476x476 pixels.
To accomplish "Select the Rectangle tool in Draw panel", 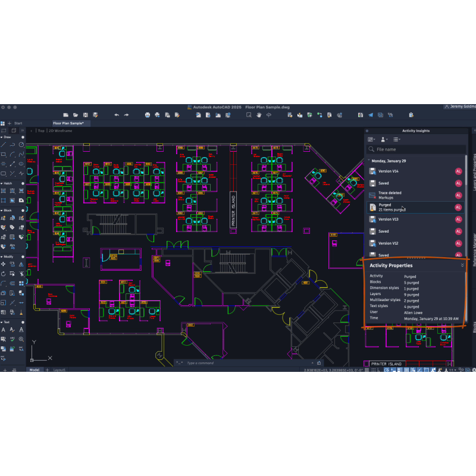I will [4, 154].
